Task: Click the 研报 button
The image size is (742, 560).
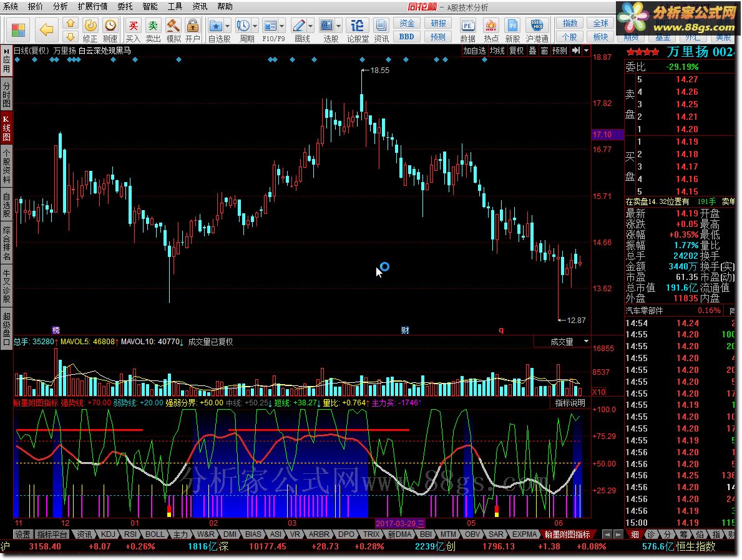Action: pyautogui.click(x=437, y=23)
